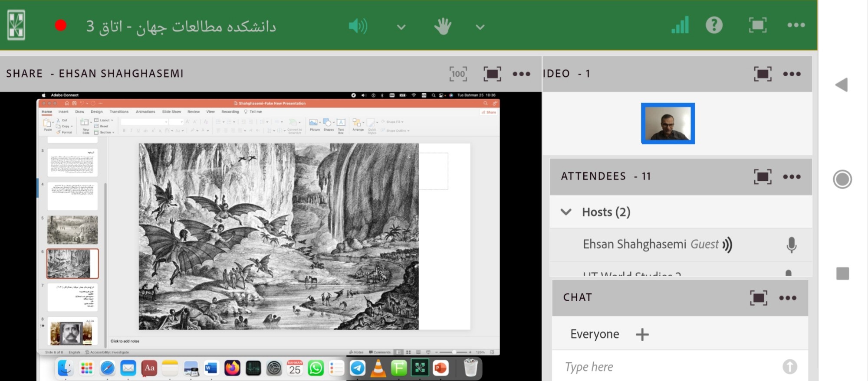Switch to Slide Sorter view icon
The width and height of the screenshot is (868, 381).
(408, 352)
